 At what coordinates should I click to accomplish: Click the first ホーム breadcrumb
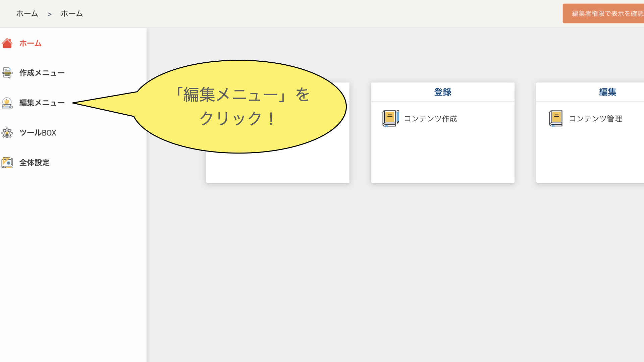[27, 14]
